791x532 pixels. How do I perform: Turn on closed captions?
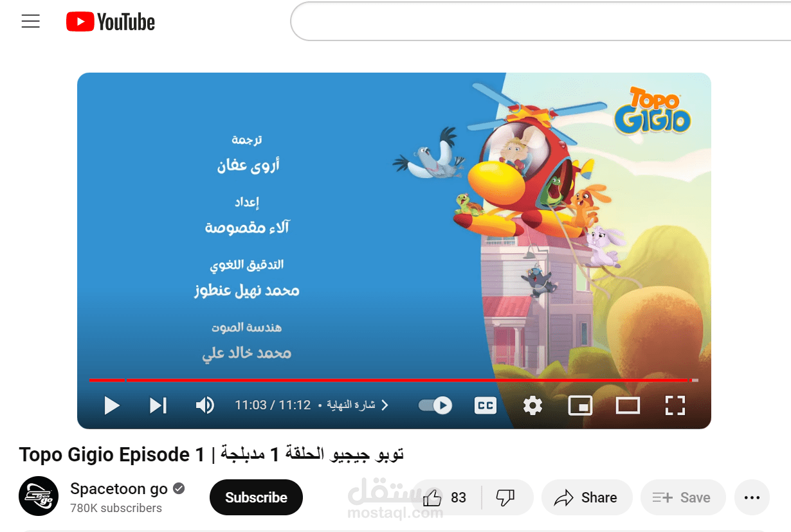pyautogui.click(x=486, y=405)
